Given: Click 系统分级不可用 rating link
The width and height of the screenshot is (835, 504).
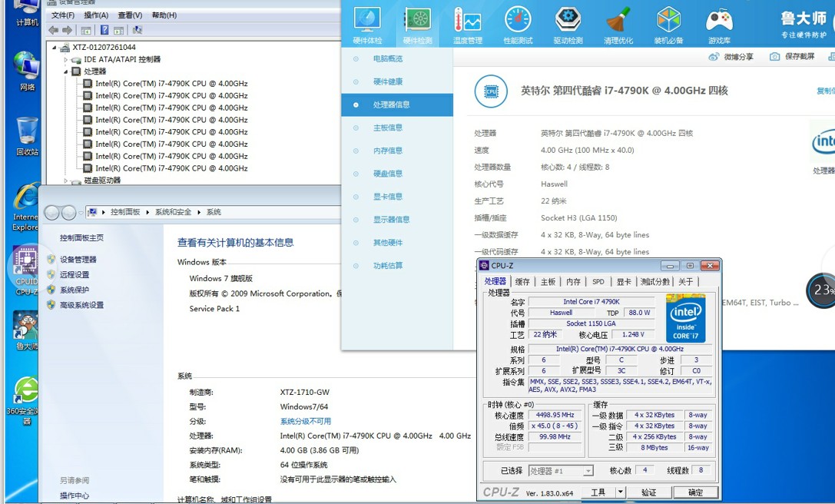Looking at the screenshot, I should click(306, 422).
